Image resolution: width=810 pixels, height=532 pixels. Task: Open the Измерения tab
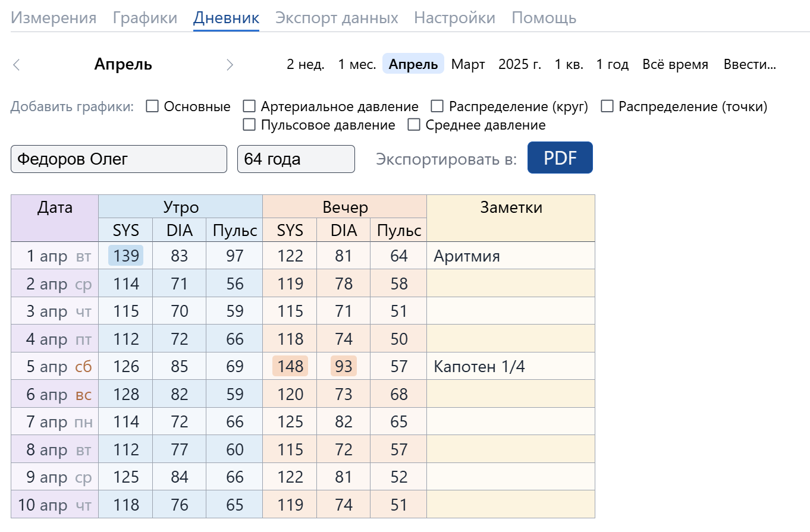[53, 18]
